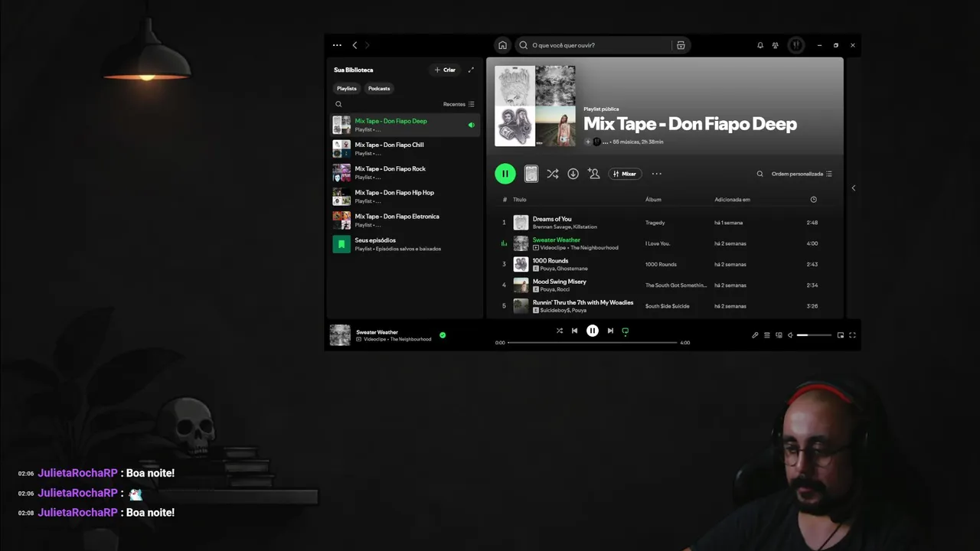Open the friends activity icon
This screenshot has width=980, height=551.
point(776,45)
